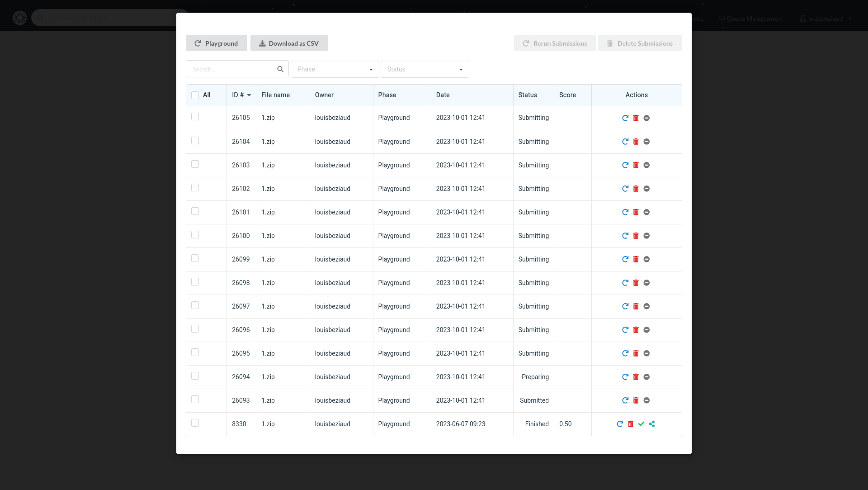The height and width of the screenshot is (490, 868).
Task: Open the Status filter dropdown
Action: 425,69
